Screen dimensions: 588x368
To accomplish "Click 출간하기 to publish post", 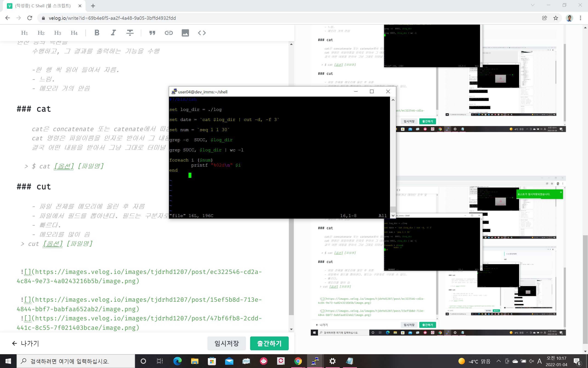I will click(x=269, y=343).
